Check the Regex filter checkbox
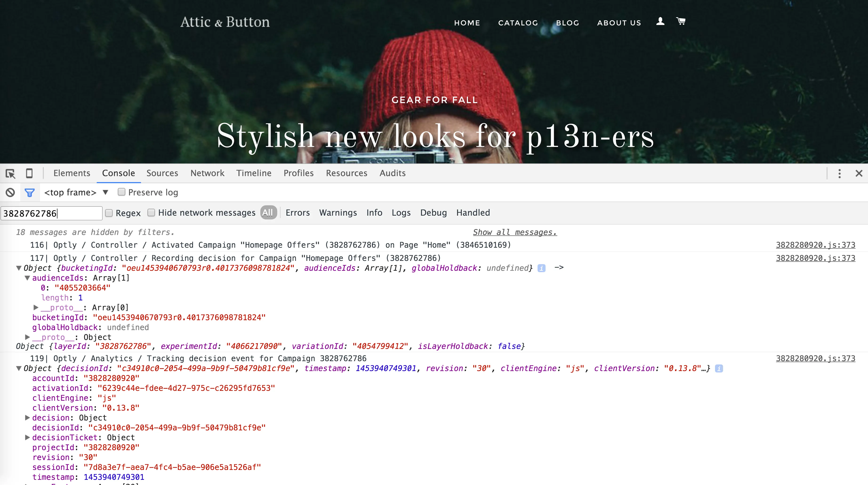Screen dimensions: 868x485 [109, 213]
